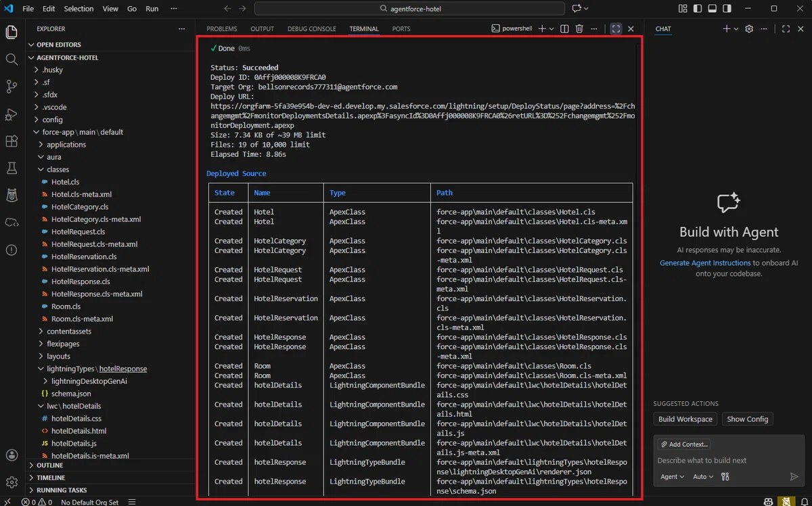Click Configure Tools icon in chat input

pyautogui.click(x=725, y=476)
